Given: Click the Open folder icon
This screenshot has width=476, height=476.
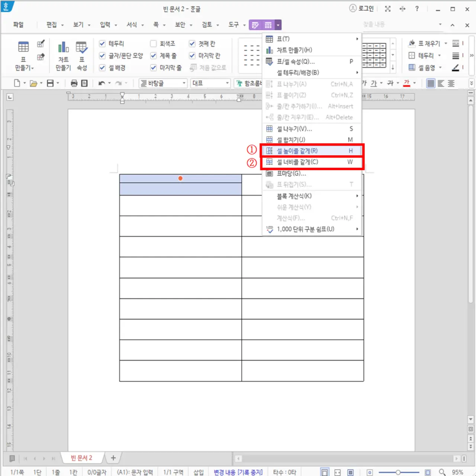Looking at the screenshot, I should tap(33, 83).
